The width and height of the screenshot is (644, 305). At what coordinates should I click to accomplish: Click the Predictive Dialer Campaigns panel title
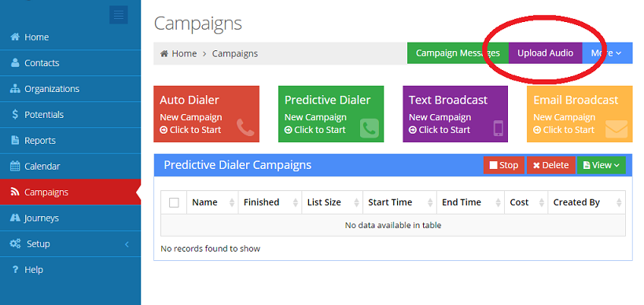coord(237,165)
